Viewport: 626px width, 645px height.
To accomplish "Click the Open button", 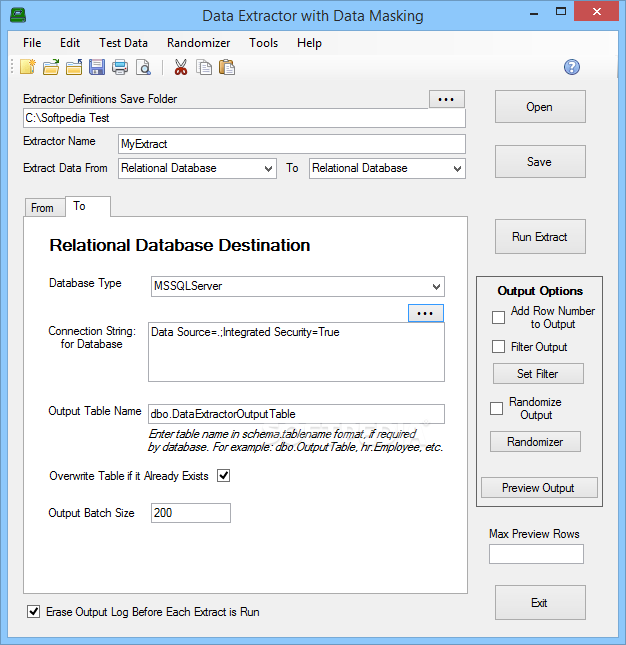I will [540, 107].
